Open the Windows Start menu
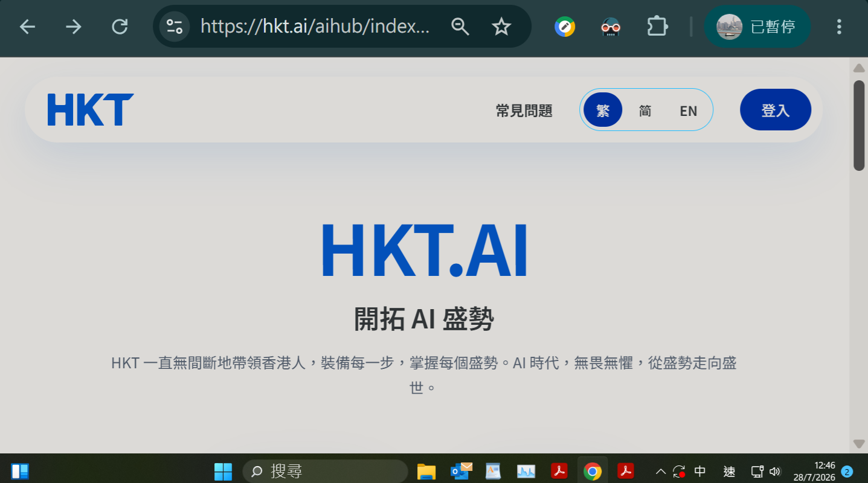The image size is (868, 483). tap(223, 471)
